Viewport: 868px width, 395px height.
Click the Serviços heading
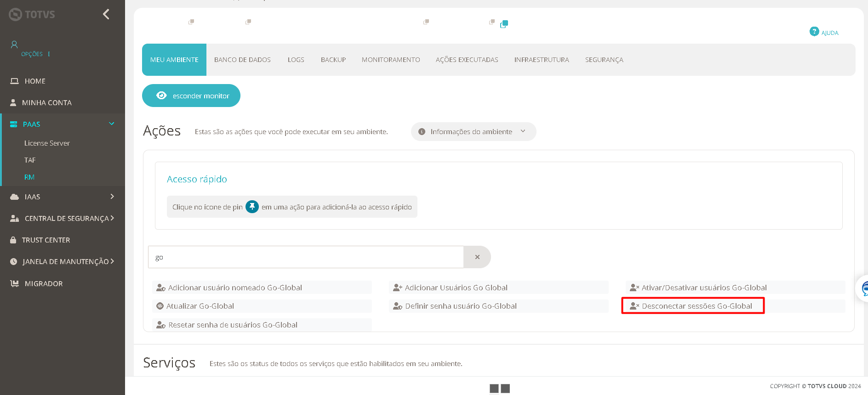click(169, 363)
